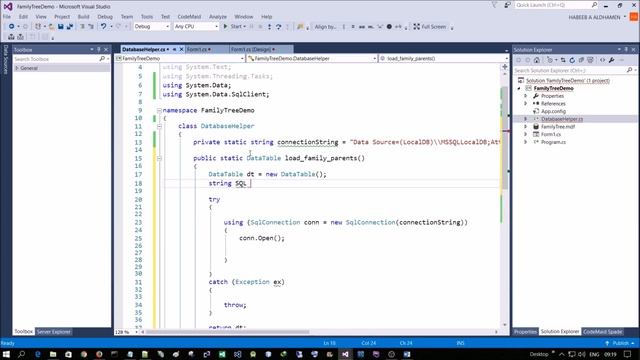
Task: Pin the Toolbox panel with auto-hide icon
Action: pyautogui.click(x=98, y=49)
